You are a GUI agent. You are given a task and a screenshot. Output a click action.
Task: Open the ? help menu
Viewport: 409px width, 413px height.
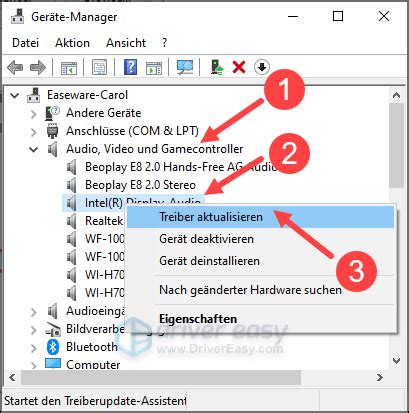click(164, 43)
